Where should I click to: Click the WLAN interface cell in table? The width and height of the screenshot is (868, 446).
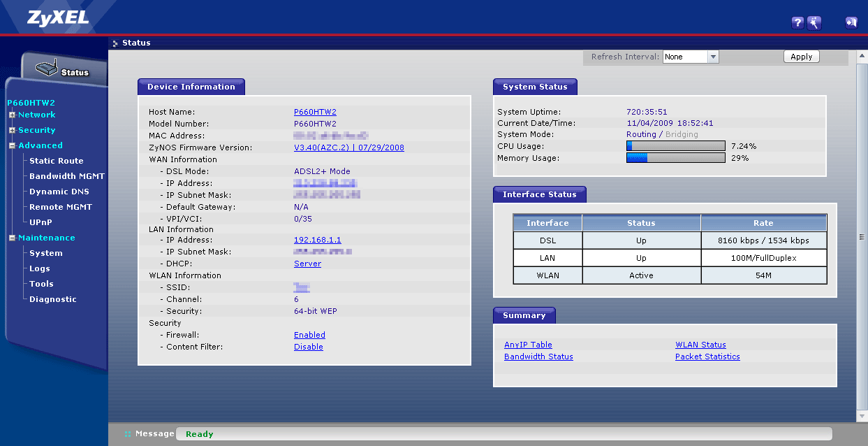pyautogui.click(x=547, y=275)
